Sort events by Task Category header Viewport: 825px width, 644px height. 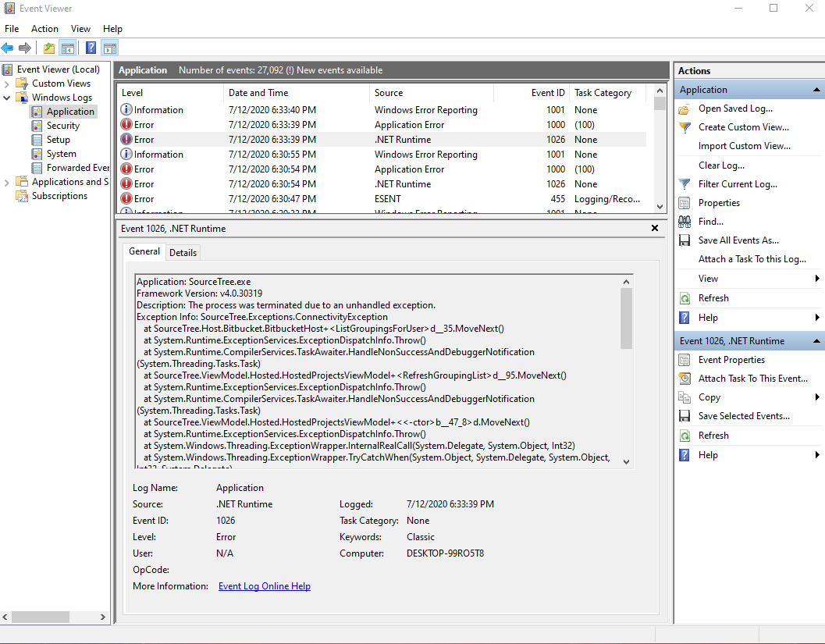pyautogui.click(x=608, y=93)
